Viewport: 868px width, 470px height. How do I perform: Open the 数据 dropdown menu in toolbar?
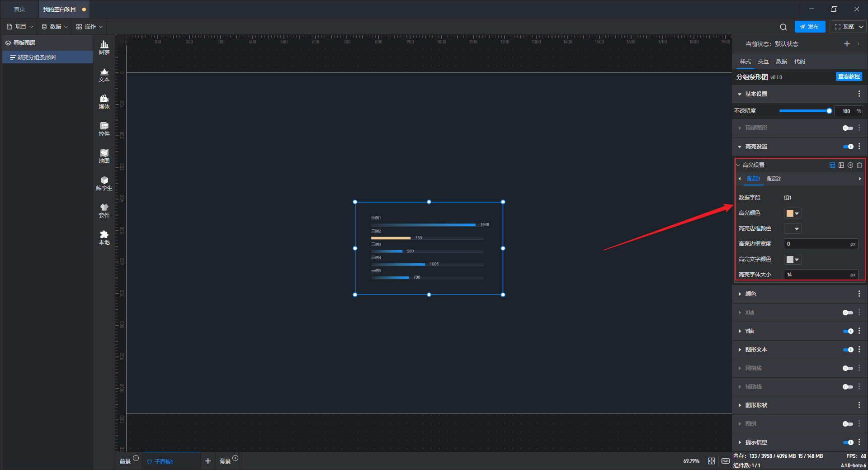55,27
